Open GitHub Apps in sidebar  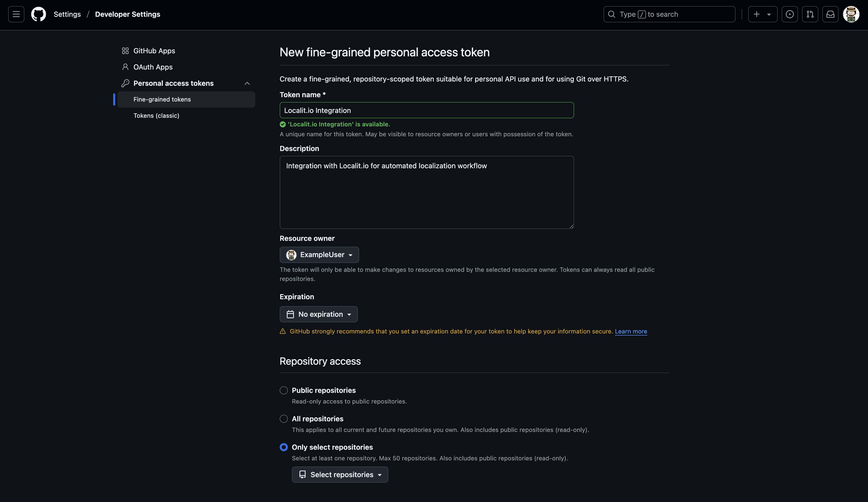186,51
